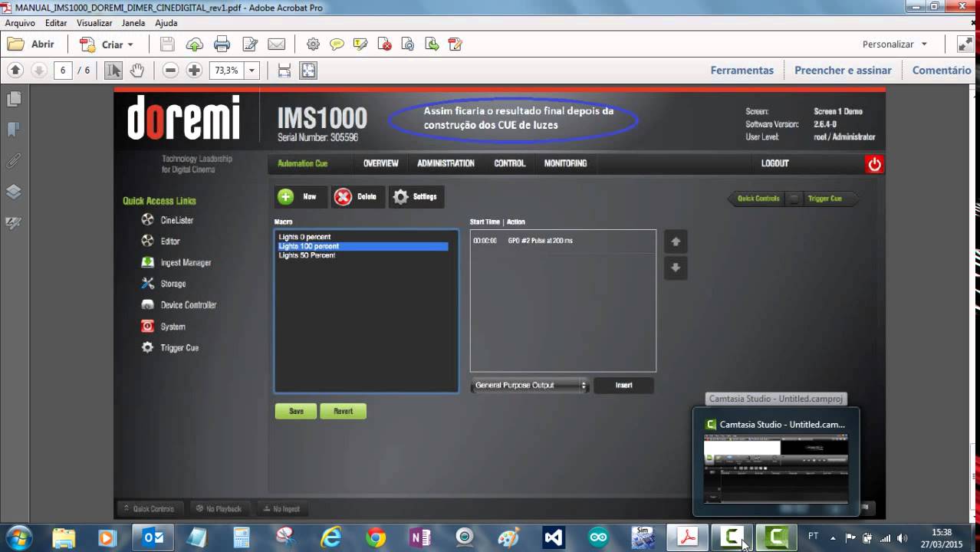Click the rotate page icon
980x552 pixels.
pyautogui.click(x=408, y=44)
